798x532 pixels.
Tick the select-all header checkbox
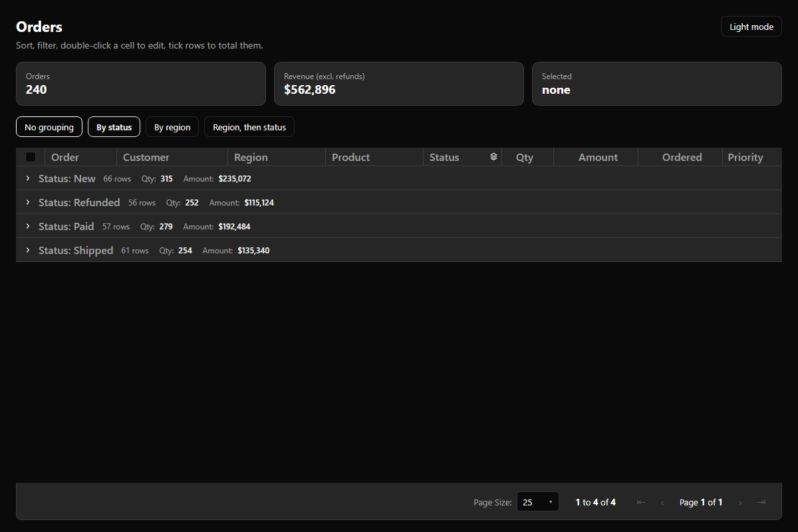click(31, 157)
